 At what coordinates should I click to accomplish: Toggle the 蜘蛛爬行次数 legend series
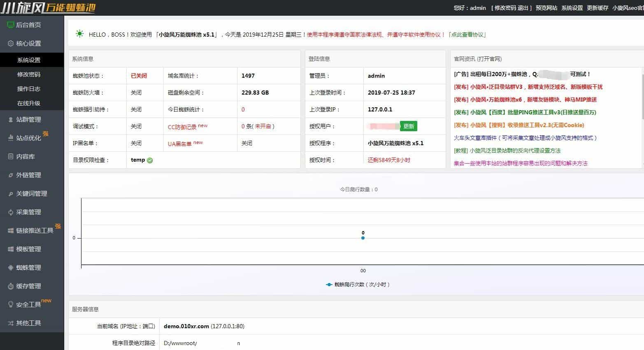pos(357,285)
